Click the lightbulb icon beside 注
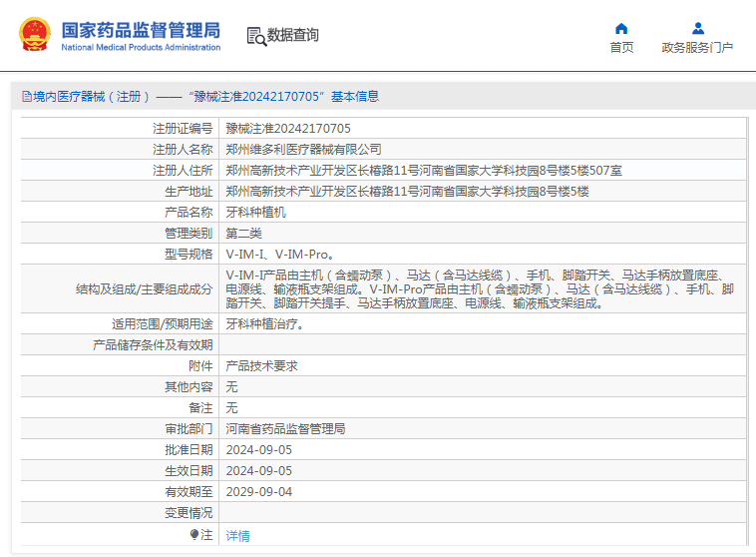756x557 pixels. [x=194, y=534]
